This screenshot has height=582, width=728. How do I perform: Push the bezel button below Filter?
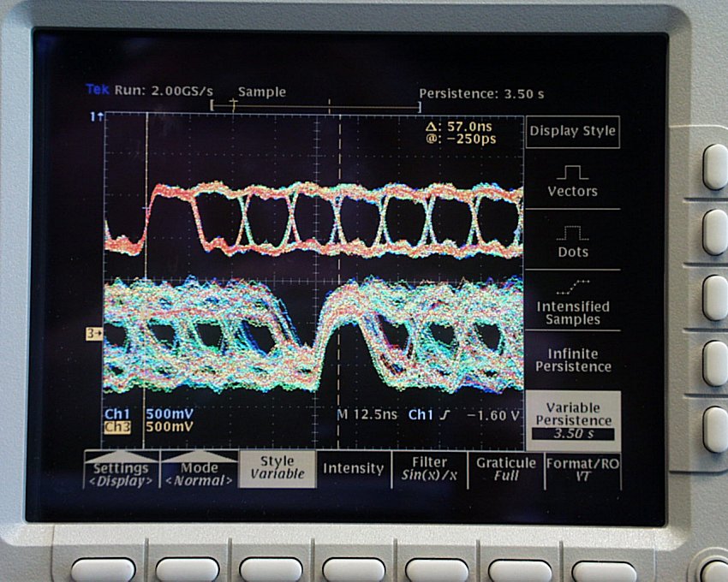(437, 570)
